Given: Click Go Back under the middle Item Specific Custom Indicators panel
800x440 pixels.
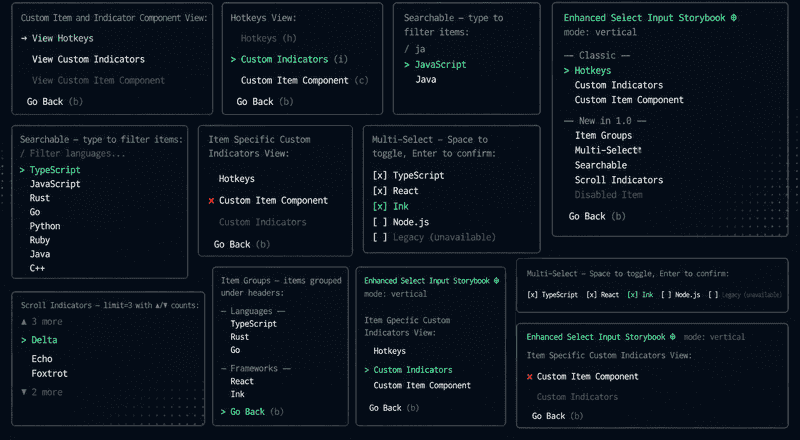Looking at the screenshot, I should (242, 245).
